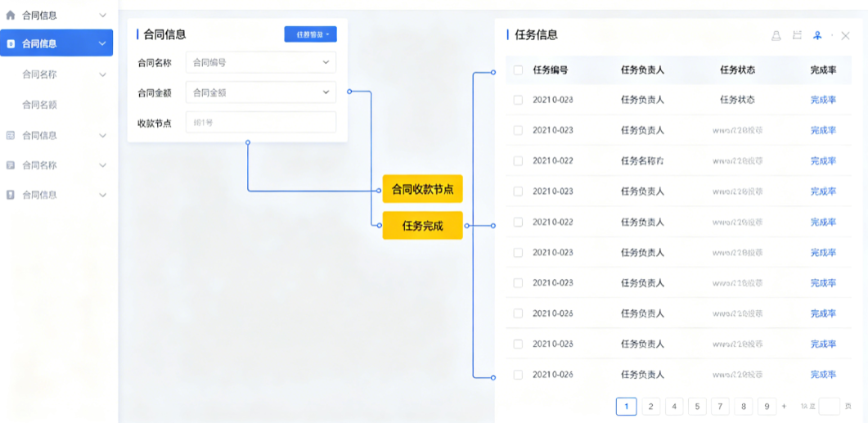Tick the checkbox in the 任务名称内 row
The height and width of the screenshot is (423, 868).
518,160
